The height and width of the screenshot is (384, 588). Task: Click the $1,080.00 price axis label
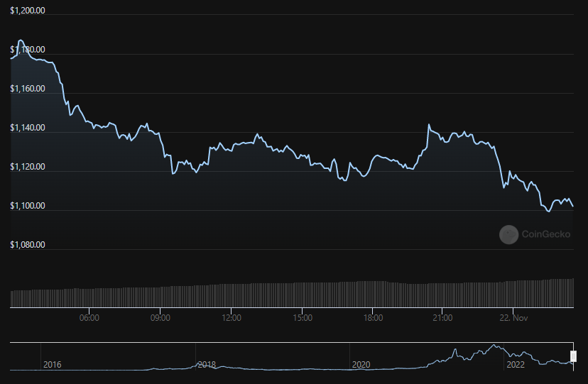tap(28, 245)
